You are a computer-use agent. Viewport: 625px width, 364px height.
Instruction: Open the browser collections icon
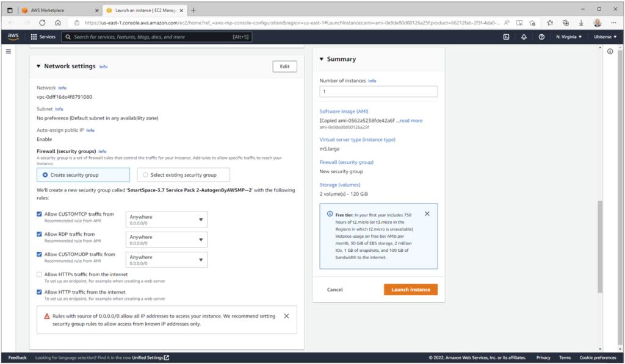[x=566, y=23]
